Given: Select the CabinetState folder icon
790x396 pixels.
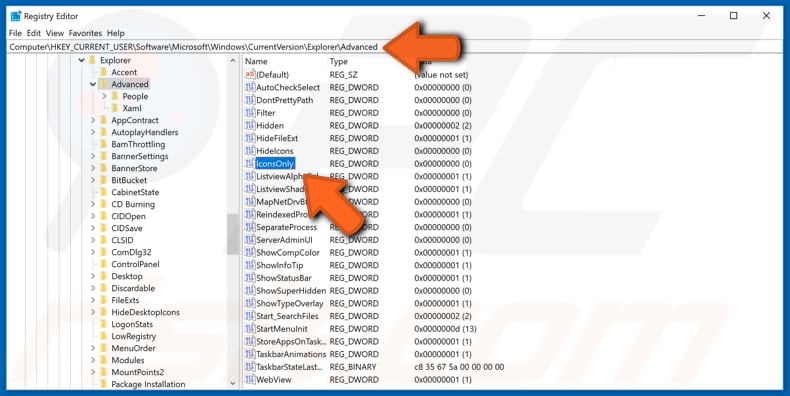Looking at the screenshot, I should click(103, 192).
